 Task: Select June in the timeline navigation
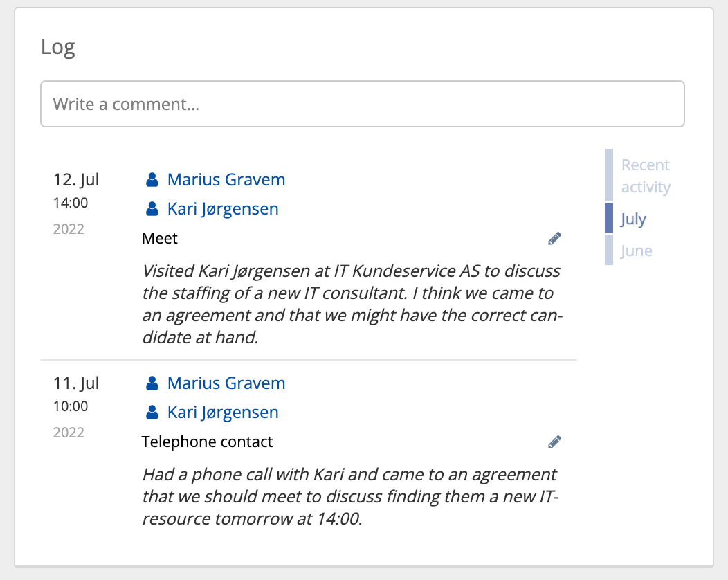coord(636,251)
